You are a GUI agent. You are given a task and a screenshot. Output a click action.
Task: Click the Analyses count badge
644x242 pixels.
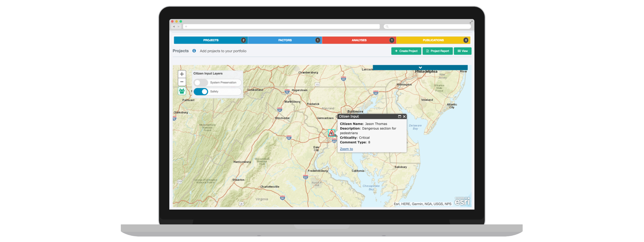(x=392, y=40)
